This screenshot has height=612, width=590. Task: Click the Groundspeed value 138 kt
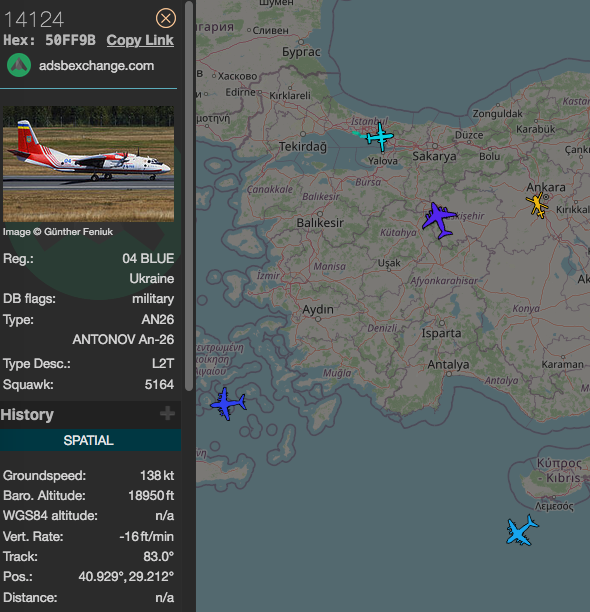click(157, 475)
